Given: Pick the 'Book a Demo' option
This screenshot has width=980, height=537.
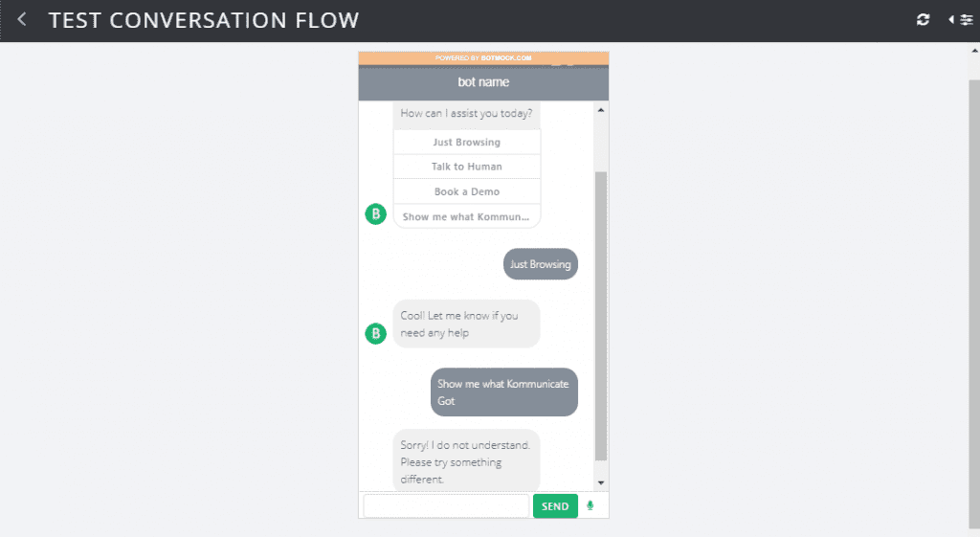Looking at the screenshot, I should 467,191.
